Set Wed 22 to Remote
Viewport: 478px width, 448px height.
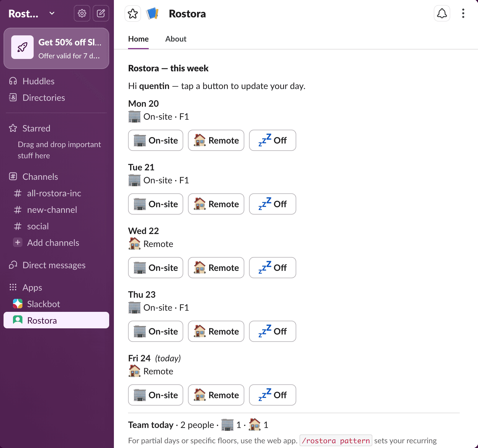(x=216, y=268)
